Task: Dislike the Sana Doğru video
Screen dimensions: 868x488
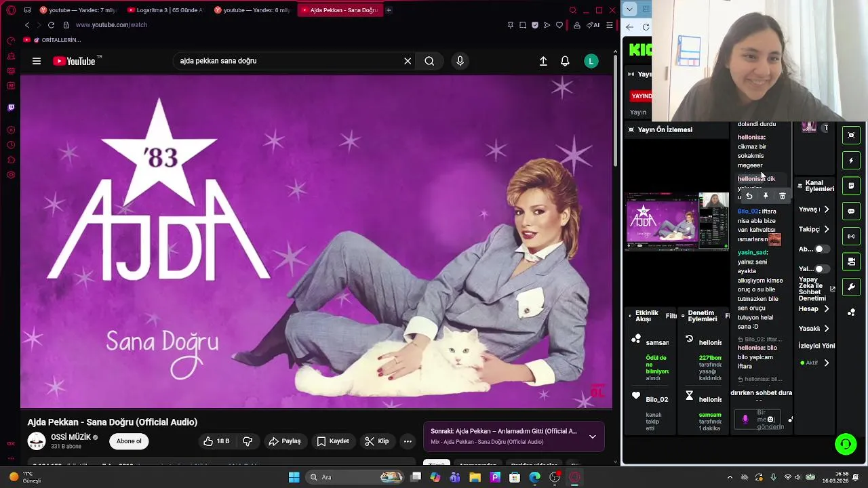Action: 248,441
